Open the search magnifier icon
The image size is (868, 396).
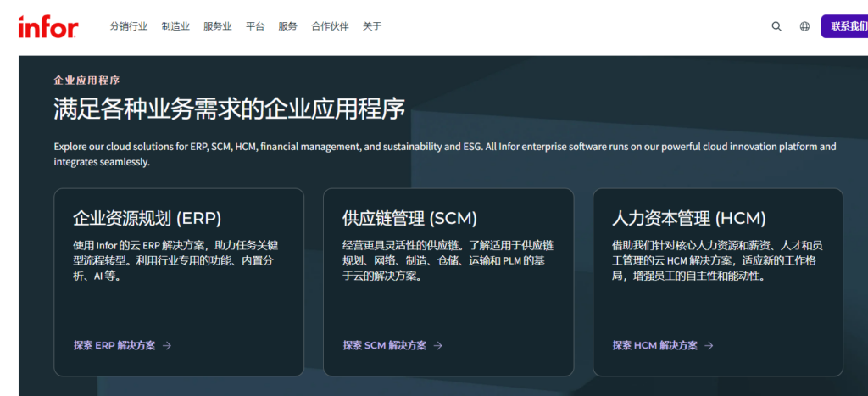(776, 26)
